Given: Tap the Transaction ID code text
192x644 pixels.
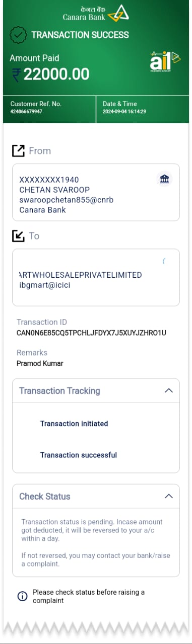Looking at the screenshot, I should 91,333.
